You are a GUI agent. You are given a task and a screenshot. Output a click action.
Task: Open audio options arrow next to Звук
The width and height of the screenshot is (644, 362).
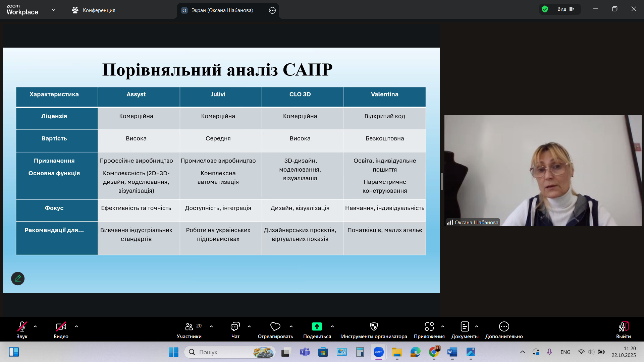coord(35,326)
